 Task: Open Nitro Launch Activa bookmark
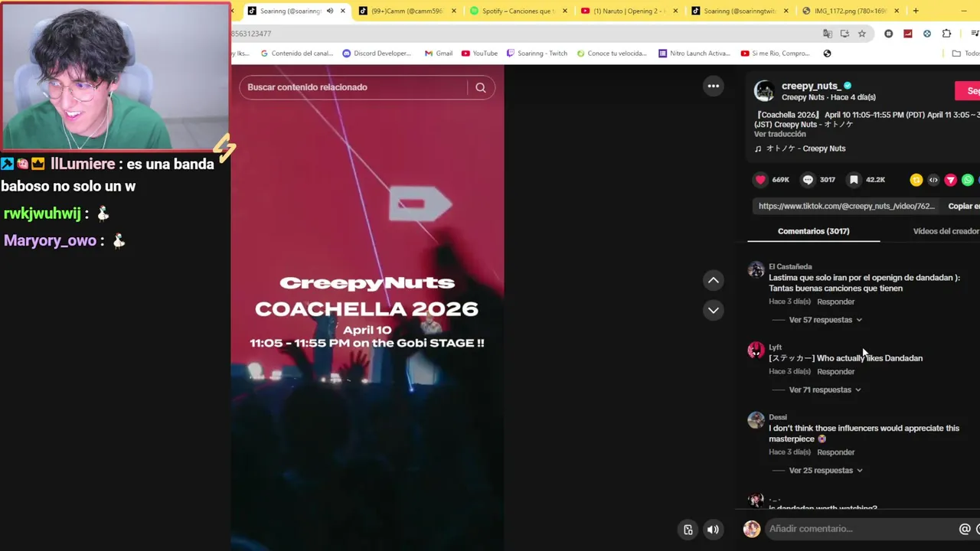pos(694,54)
